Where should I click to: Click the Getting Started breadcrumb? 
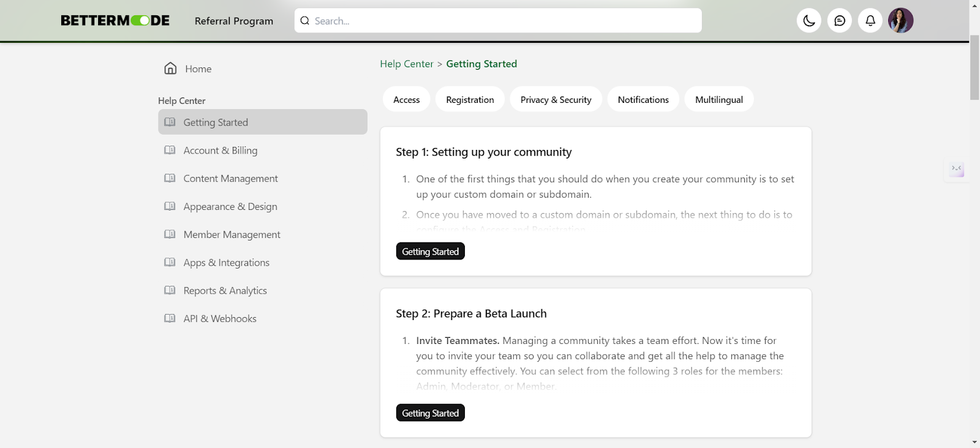coord(481,64)
